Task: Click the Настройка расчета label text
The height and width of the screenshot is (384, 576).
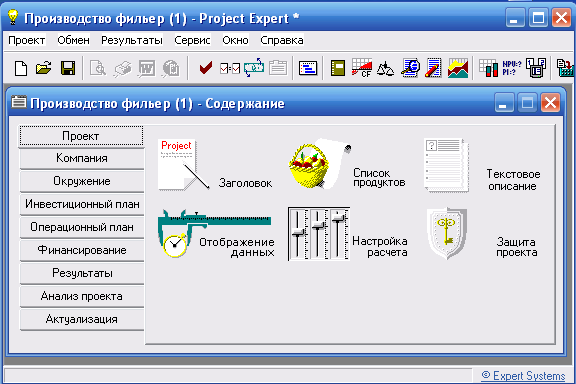Action: click(380, 247)
